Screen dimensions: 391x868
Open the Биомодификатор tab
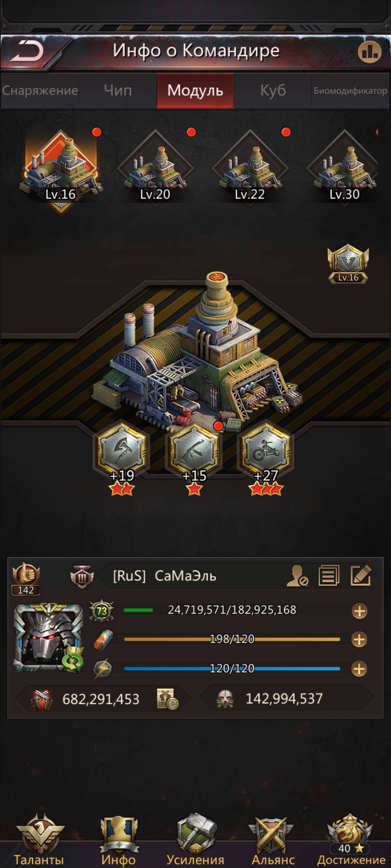click(350, 90)
